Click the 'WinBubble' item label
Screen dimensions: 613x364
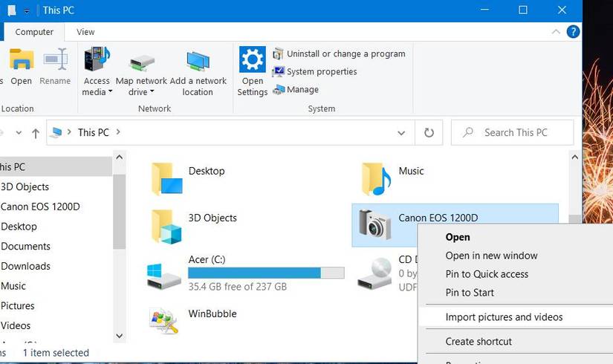[213, 314]
